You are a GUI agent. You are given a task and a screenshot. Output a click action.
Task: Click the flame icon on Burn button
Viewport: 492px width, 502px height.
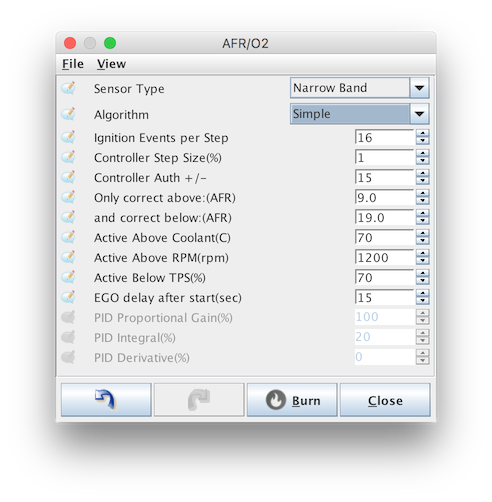pos(276,400)
